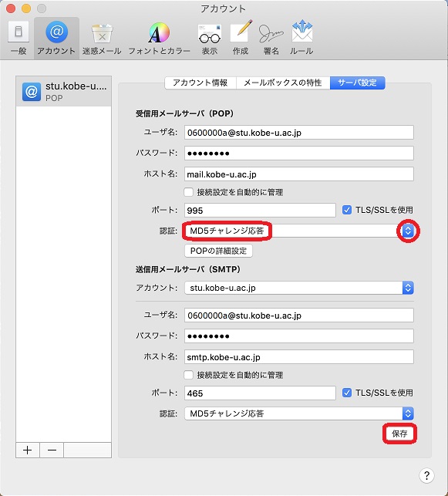Open the 一般 (General) preferences pane
This screenshot has width=448, height=496.
coord(19,38)
